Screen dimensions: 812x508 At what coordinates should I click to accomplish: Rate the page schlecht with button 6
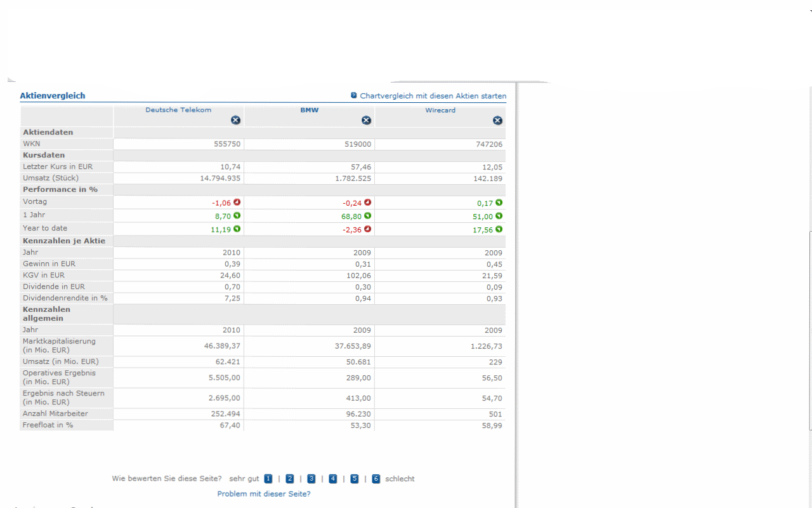click(x=376, y=478)
